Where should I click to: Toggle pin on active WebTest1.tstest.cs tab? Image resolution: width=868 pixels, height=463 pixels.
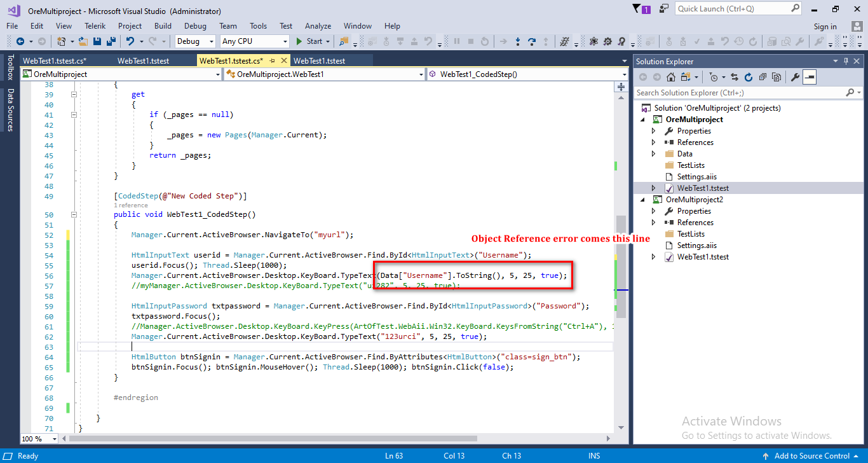click(x=272, y=61)
